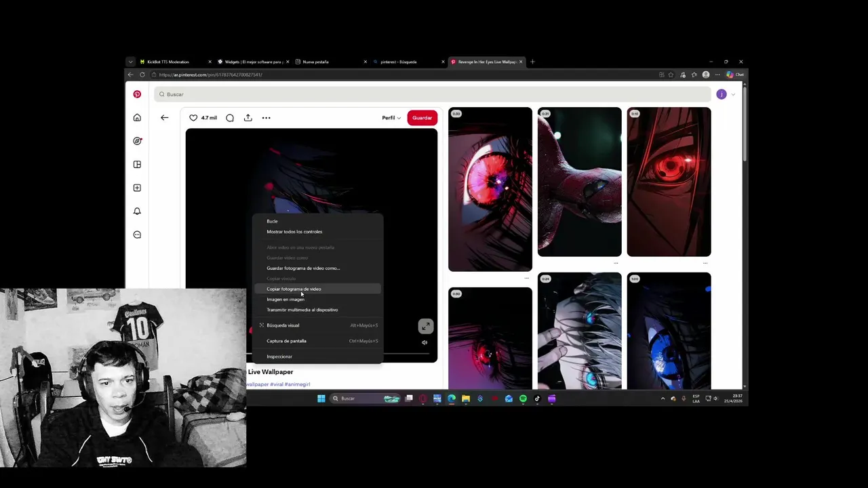Open messages chat icon in sidebar

(137, 235)
